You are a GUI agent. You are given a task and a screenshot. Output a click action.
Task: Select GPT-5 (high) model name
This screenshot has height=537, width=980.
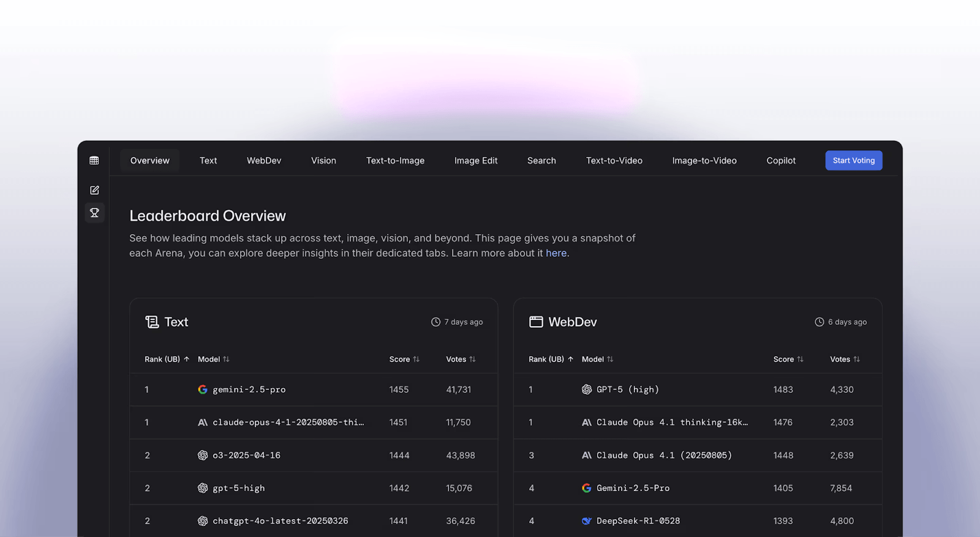[x=628, y=390]
